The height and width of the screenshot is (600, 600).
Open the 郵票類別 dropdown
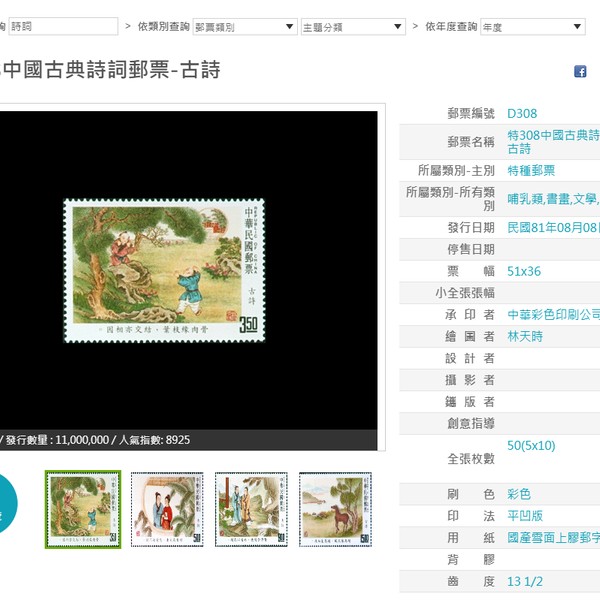245,27
